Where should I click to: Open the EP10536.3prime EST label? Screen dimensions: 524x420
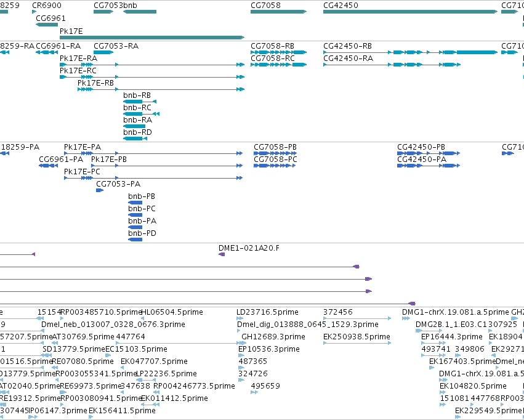pos(269,349)
